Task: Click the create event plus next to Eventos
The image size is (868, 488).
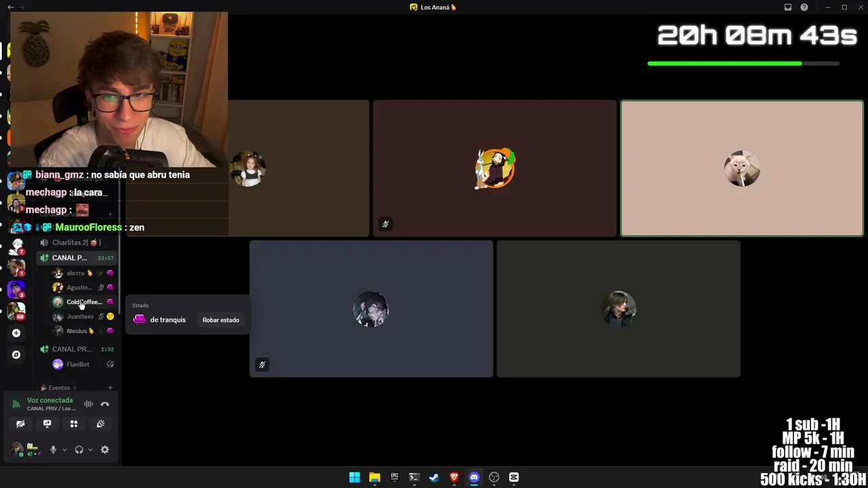Action: (110, 388)
